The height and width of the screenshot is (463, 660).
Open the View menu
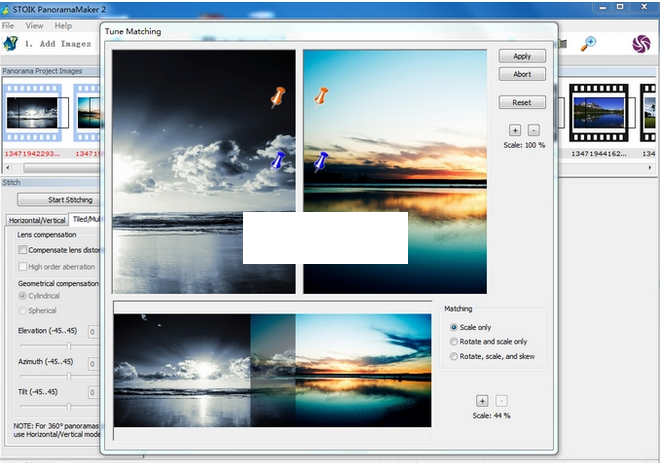tap(34, 26)
